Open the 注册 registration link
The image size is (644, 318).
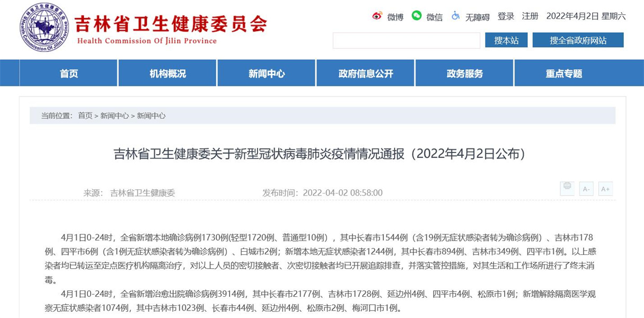[530, 16]
